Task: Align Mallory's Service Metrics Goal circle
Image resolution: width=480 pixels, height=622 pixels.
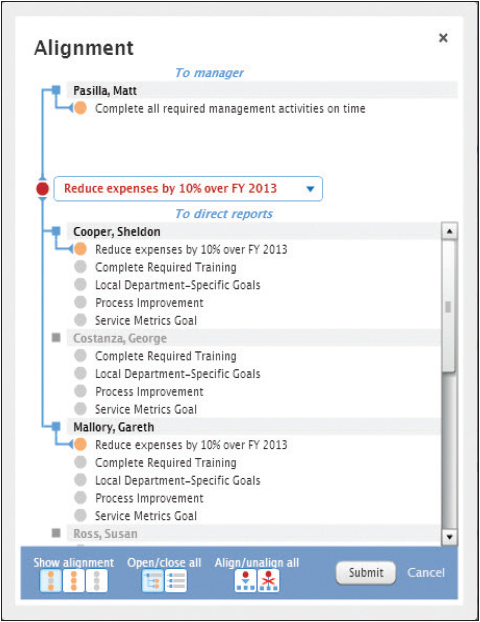Action: coord(80,515)
